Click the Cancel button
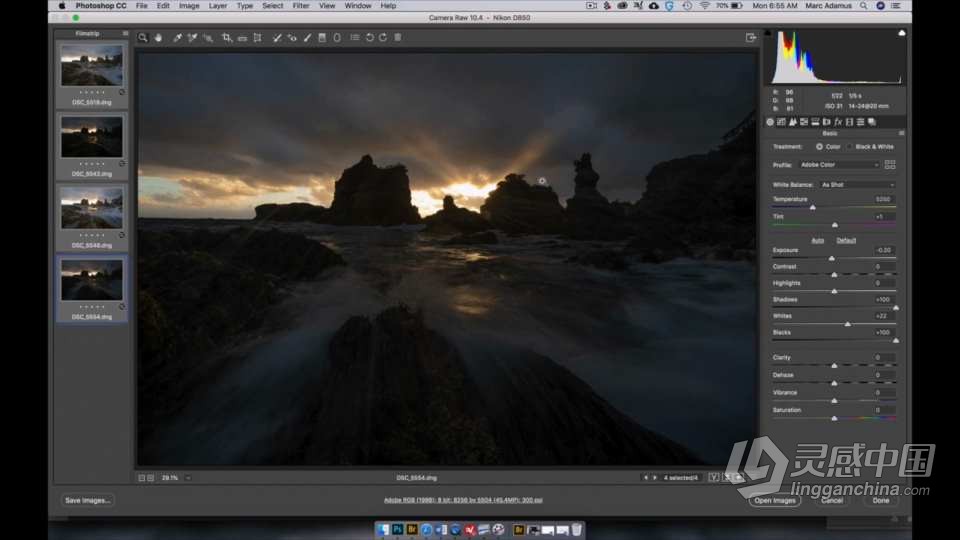960x540 pixels. (831, 500)
